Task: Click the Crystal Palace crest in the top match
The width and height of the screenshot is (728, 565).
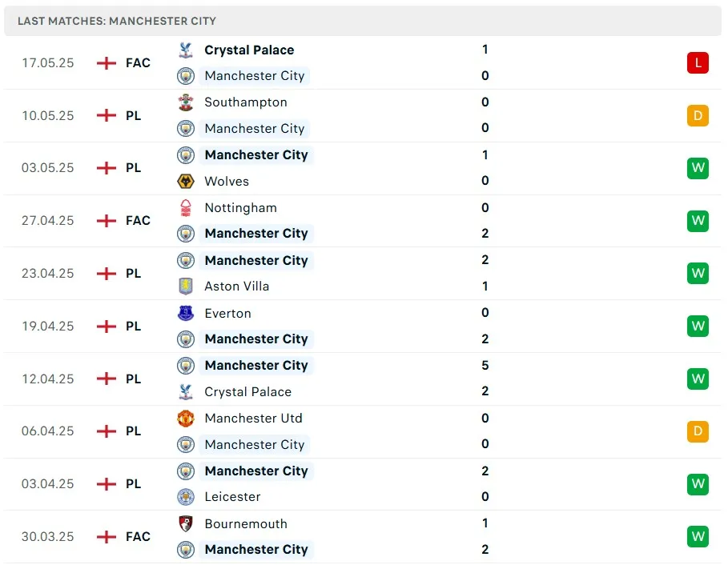Action: click(186, 50)
